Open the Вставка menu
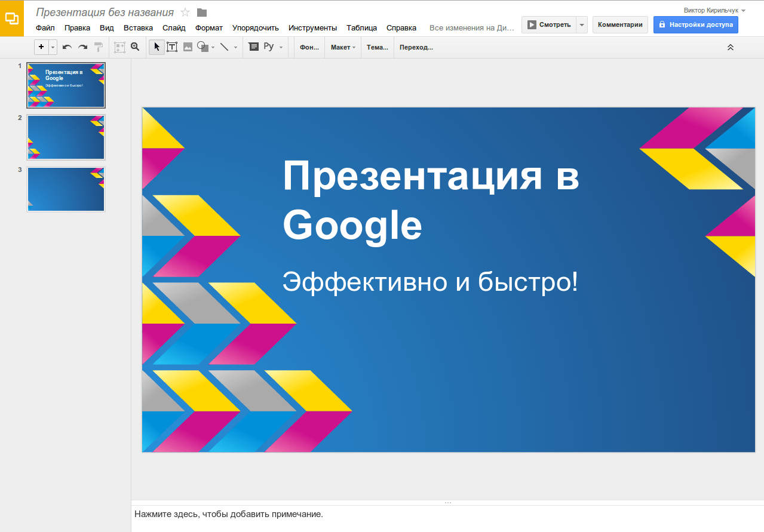 tap(138, 27)
